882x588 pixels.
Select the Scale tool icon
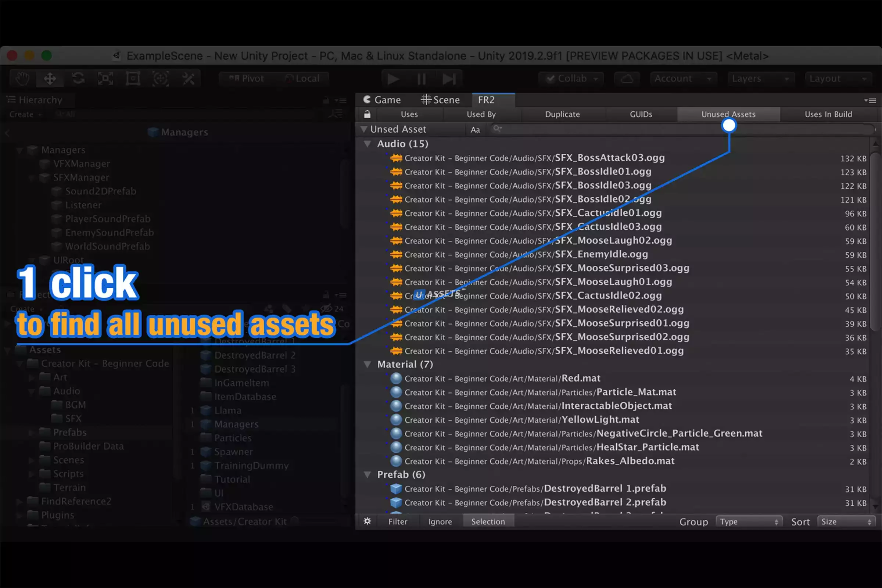(x=105, y=79)
